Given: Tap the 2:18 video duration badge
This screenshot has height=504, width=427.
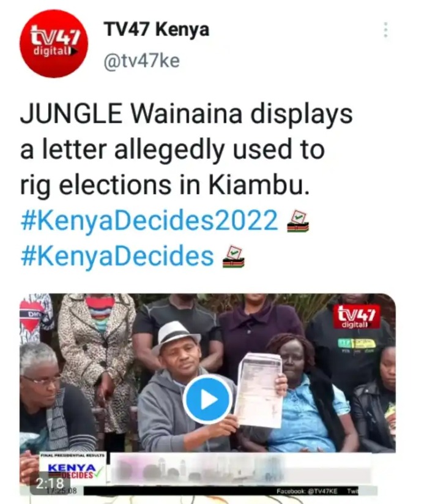Looking at the screenshot, I should pyautogui.click(x=50, y=483).
